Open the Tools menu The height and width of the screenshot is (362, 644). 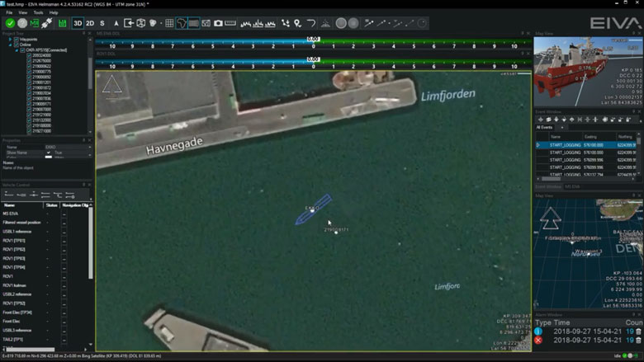point(38,13)
